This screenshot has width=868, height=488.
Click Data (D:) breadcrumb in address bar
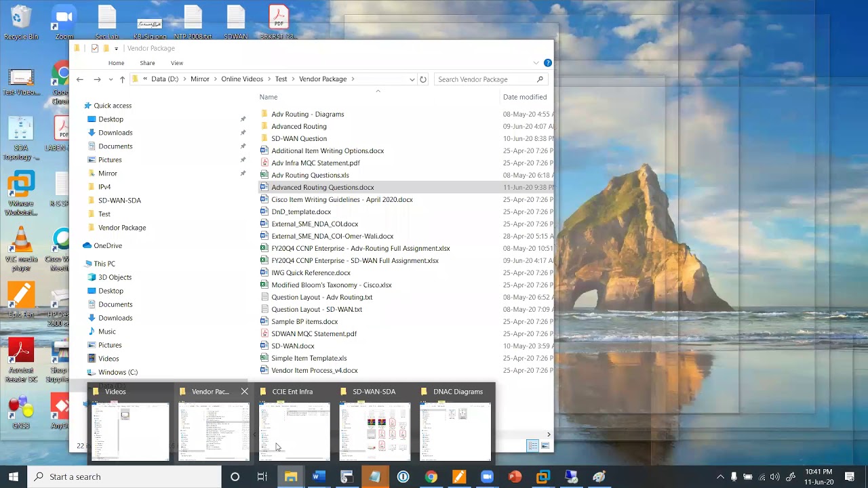(165, 79)
